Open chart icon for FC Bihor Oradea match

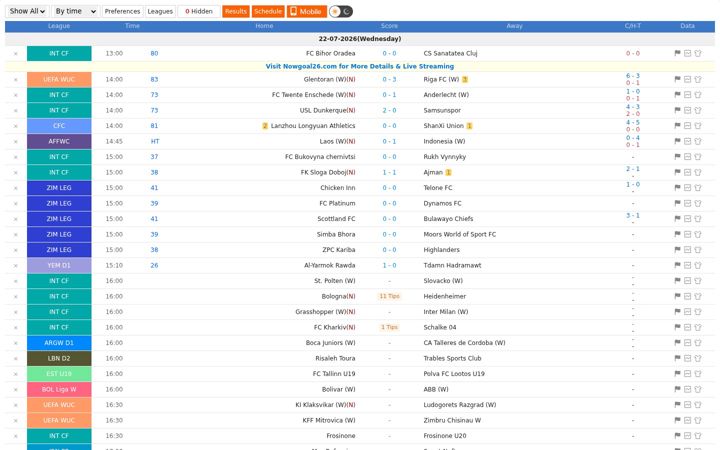click(x=687, y=53)
